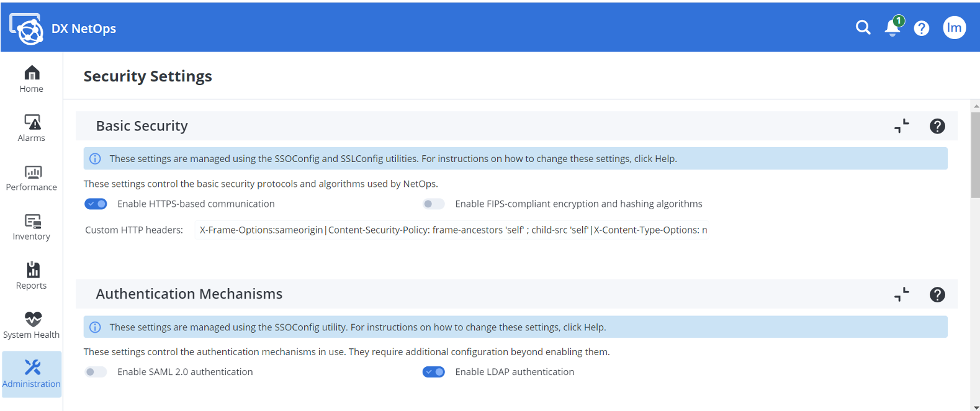Disable LDAP authentication toggle
This screenshot has height=411, width=980.
pyautogui.click(x=433, y=372)
